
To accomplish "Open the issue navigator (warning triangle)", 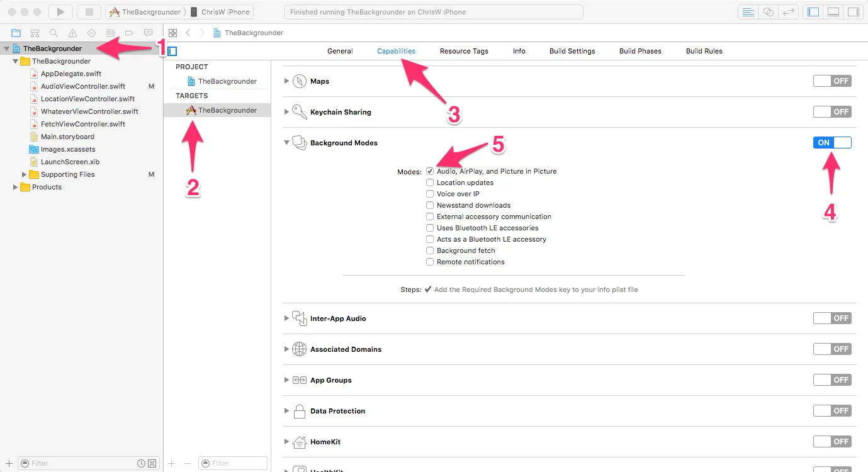I will click(x=73, y=33).
